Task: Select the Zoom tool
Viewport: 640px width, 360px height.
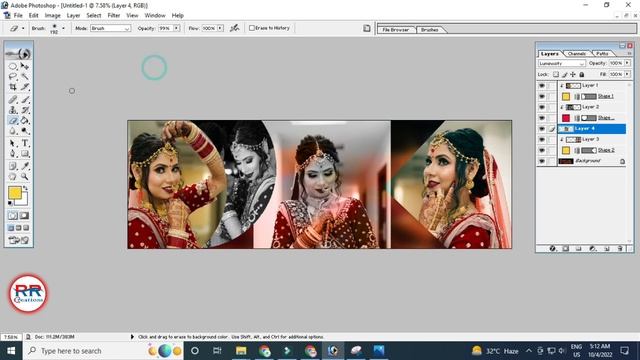Action: (x=24, y=177)
